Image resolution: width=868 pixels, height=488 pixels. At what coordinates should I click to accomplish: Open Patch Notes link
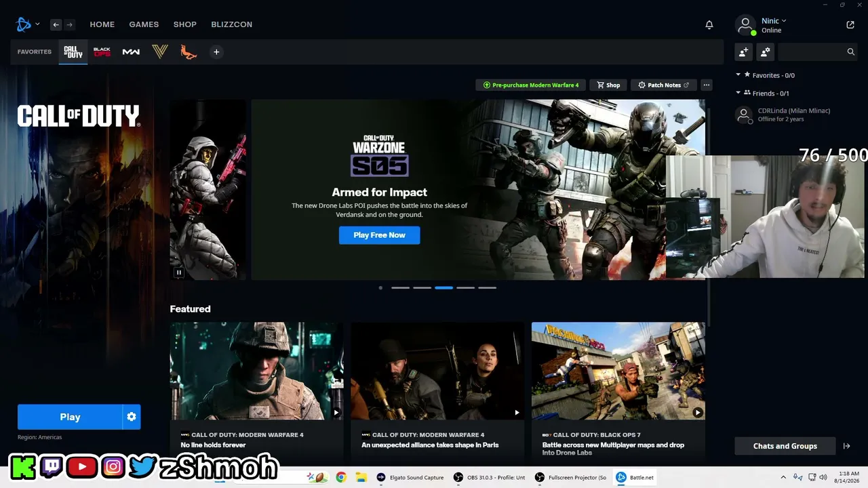tap(663, 85)
